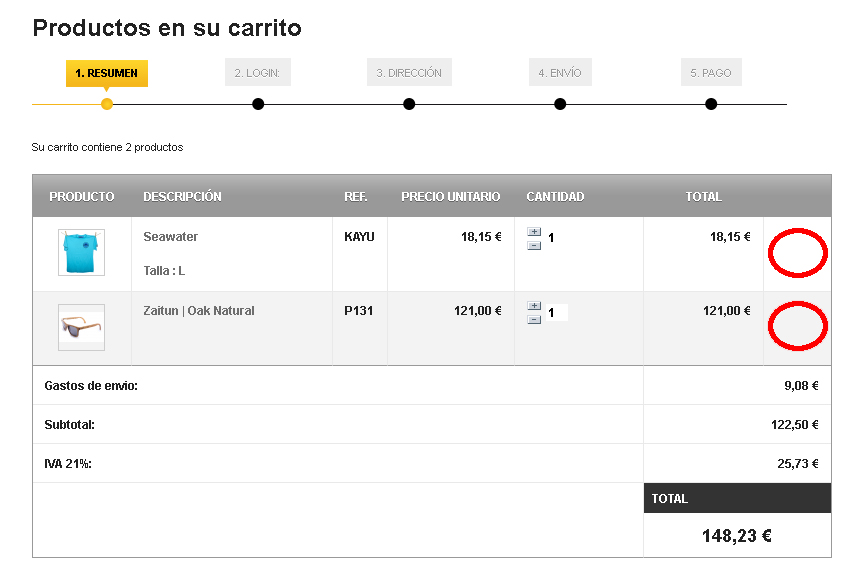Switch to the 3. Dirección step

click(x=409, y=73)
